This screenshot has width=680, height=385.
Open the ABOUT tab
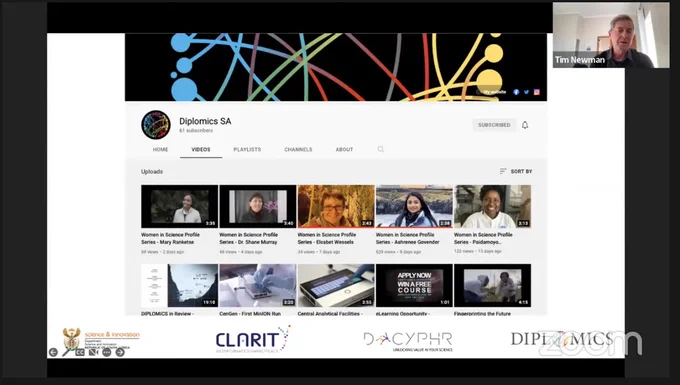click(344, 150)
